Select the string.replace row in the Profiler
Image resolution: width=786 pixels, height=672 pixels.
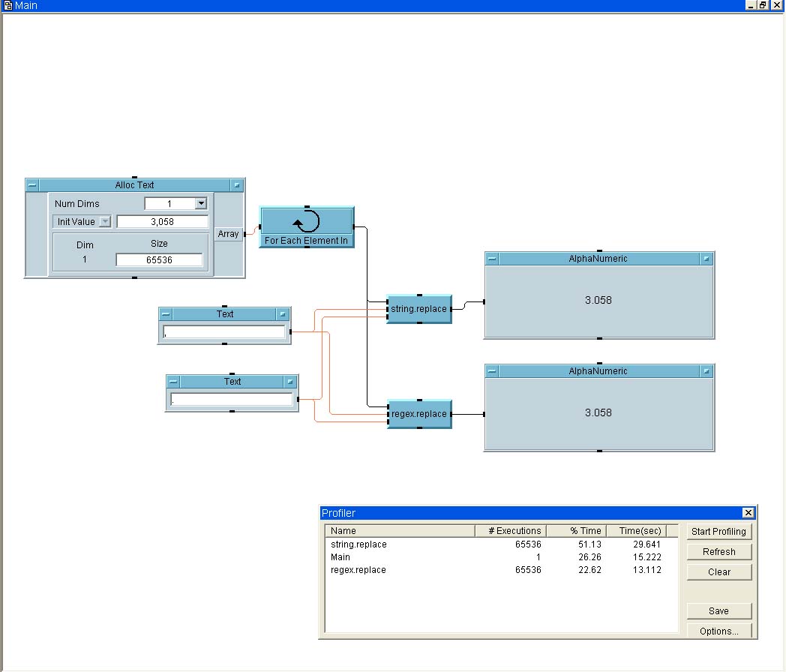pyautogui.click(x=358, y=544)
